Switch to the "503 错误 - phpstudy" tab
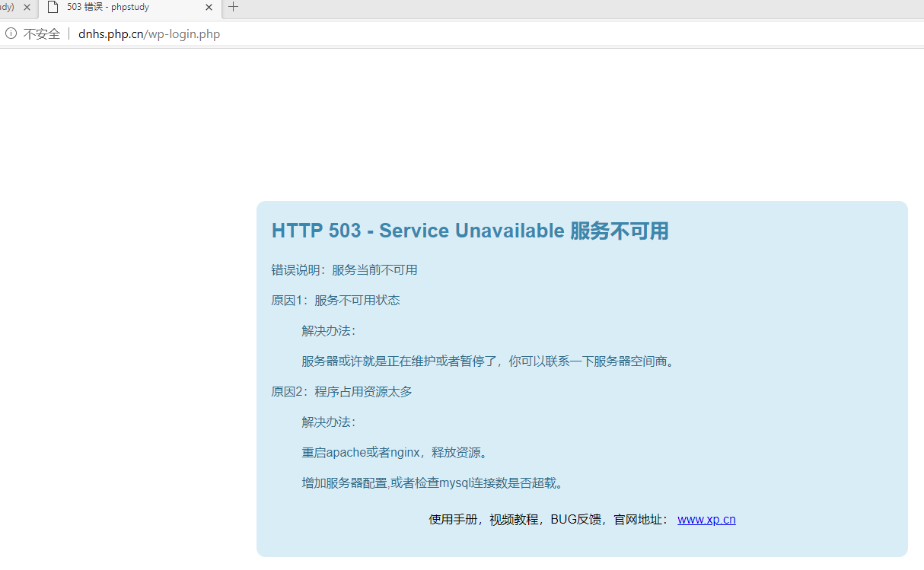This screenshot has height=570, width=924. 122,7
